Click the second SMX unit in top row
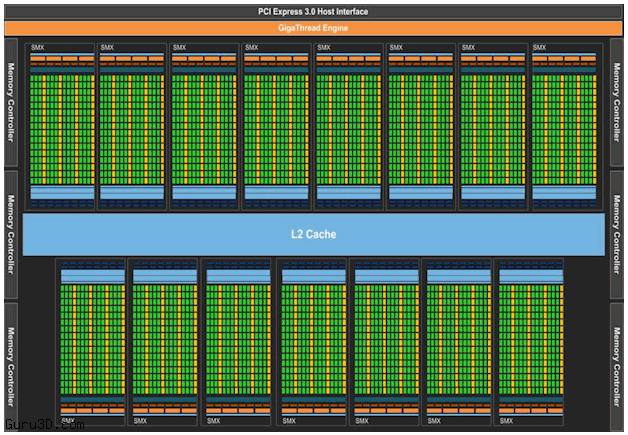 click(x=131, y=126)
